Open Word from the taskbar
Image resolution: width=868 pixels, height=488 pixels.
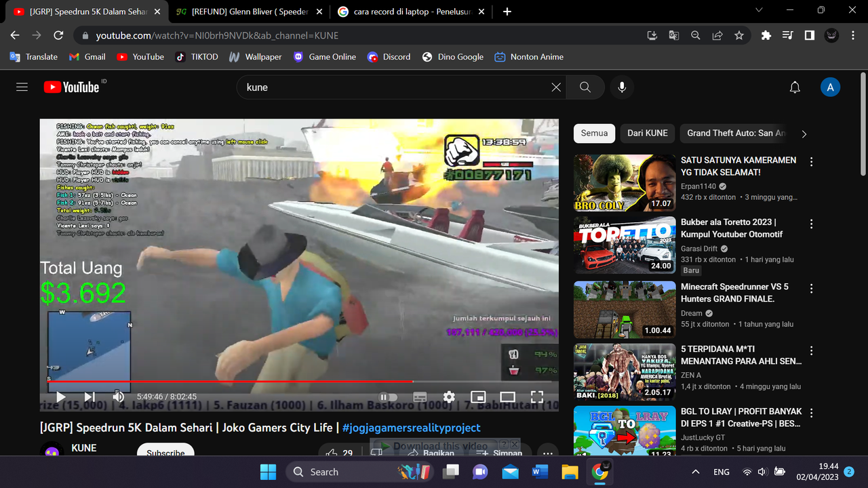[540, 472]
